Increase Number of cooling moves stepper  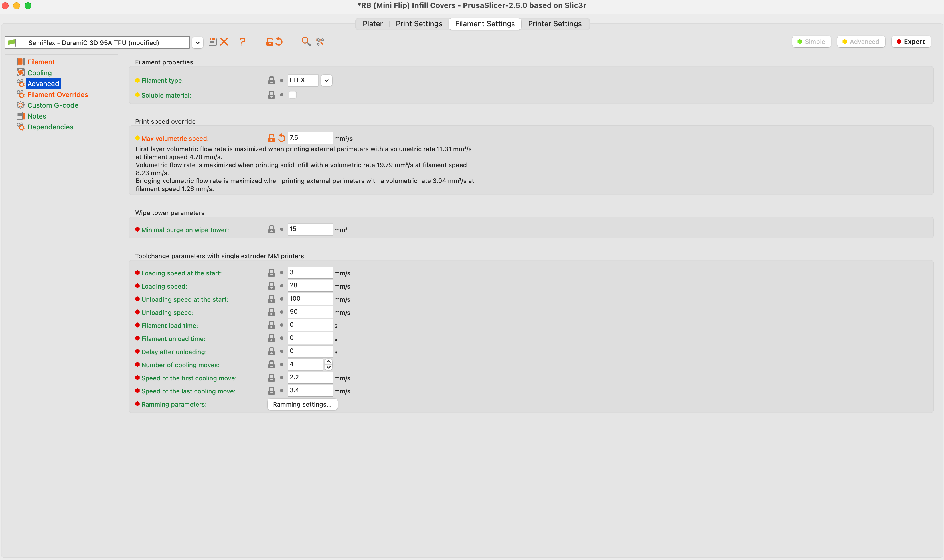[x=328, y=362]
